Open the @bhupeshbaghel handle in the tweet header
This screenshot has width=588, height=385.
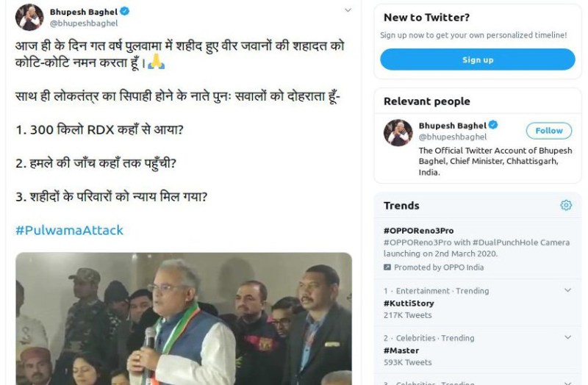tap(83, 24)
